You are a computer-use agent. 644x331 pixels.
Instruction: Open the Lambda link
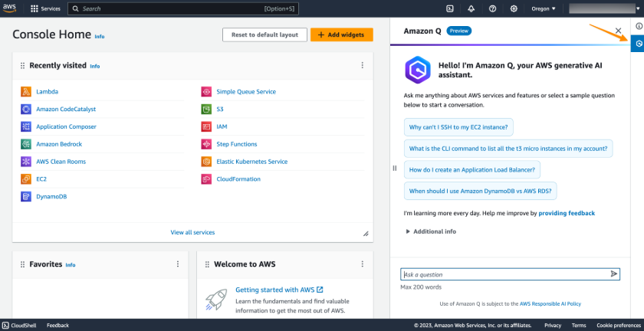click(48, 92)
